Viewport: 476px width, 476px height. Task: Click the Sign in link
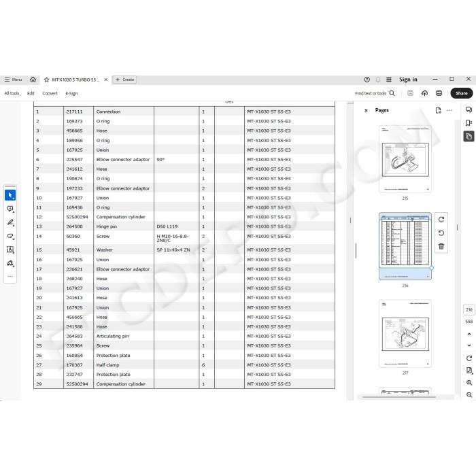pyautogui.click(x=408, y=80)
